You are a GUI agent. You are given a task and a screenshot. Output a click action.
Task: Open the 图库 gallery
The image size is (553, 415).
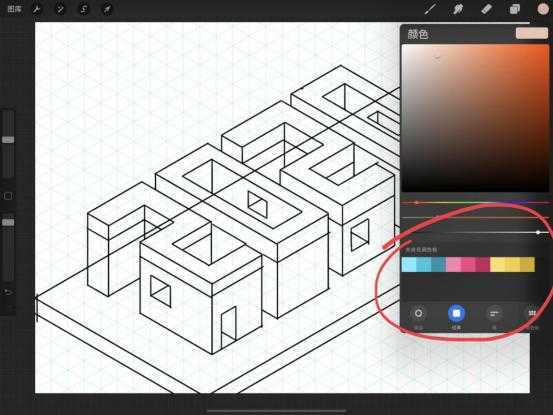click(x=14, y=9)
